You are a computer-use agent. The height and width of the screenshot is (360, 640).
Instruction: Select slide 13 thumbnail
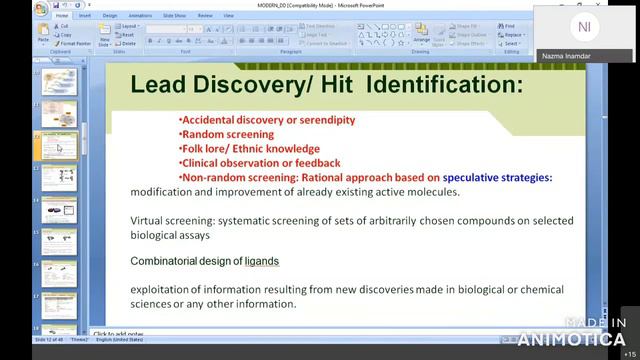point(59,178)
